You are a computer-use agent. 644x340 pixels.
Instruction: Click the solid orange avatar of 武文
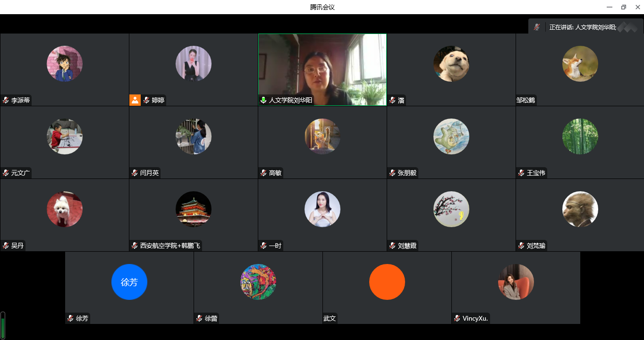tap(387, 282)
